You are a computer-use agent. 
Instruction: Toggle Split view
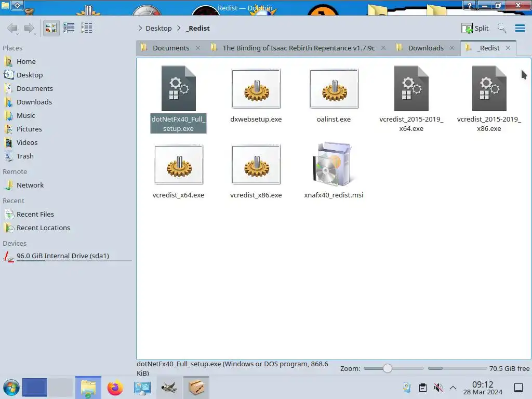point(475,28)
